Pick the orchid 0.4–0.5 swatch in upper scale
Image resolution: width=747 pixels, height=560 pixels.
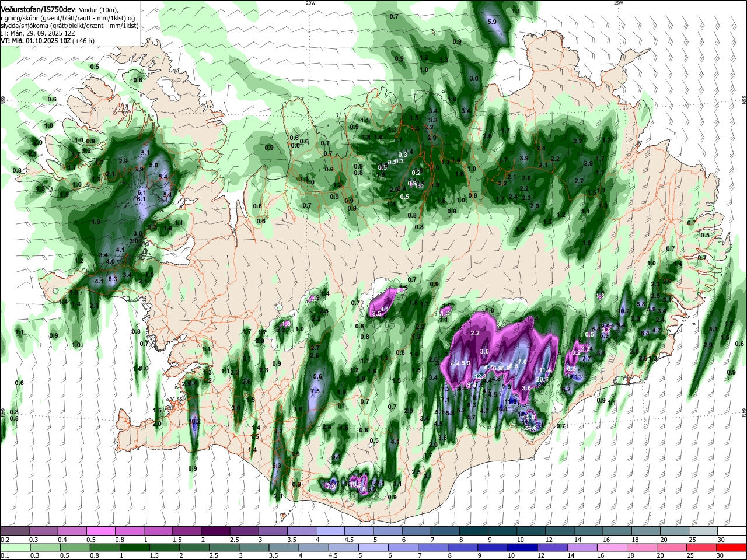click(x=72, y=531)
